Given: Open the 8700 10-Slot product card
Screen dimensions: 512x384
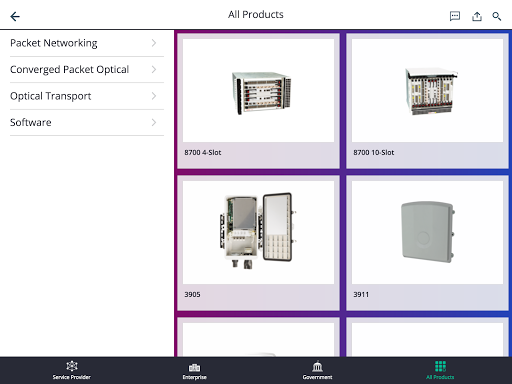Looking at the screenshot, I should (427, 101).
